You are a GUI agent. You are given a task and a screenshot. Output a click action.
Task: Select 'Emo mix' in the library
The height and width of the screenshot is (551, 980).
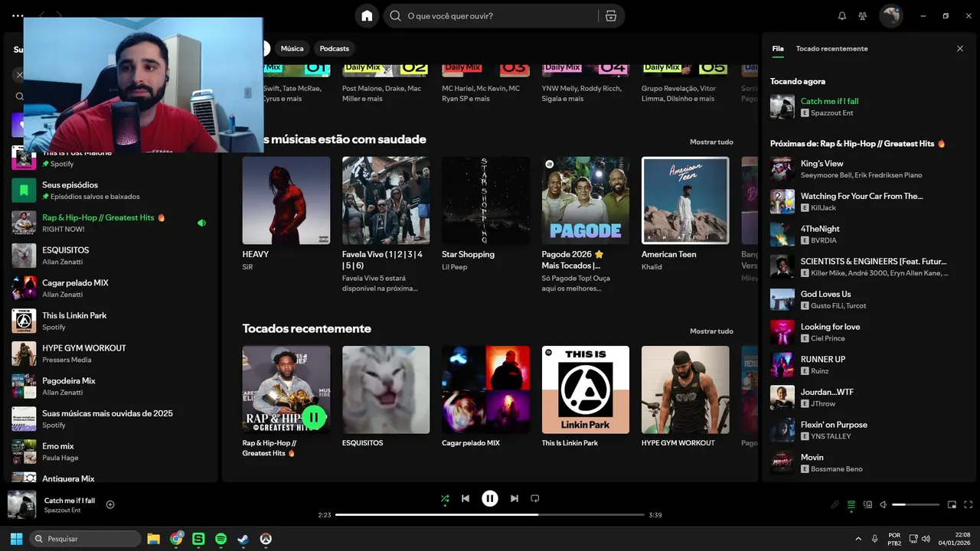pos(111,452)
